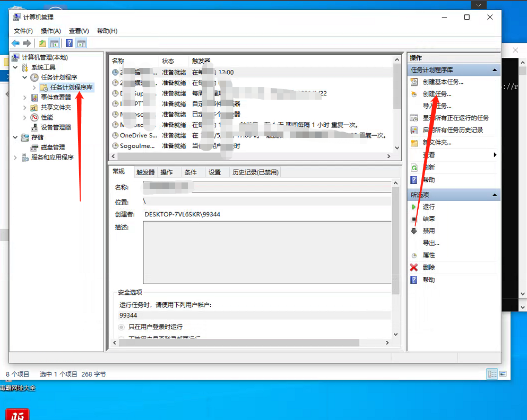
Task: Click 导出... action
Action: coord(431,243)
